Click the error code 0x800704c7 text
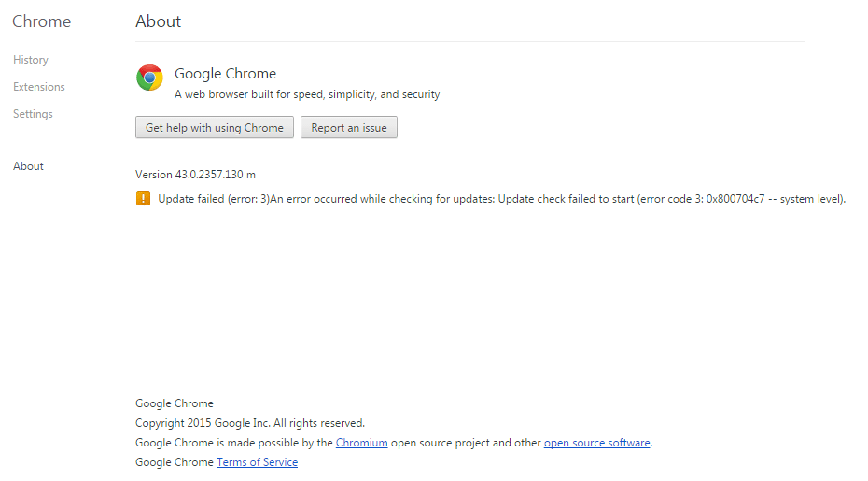868x481 pixels. 735,199
